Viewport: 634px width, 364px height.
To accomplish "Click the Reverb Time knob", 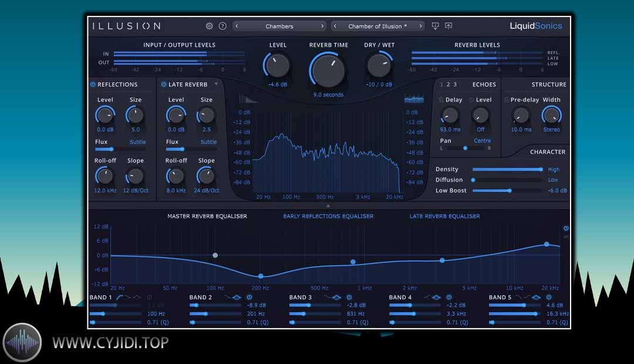I will tap(328, 70).
